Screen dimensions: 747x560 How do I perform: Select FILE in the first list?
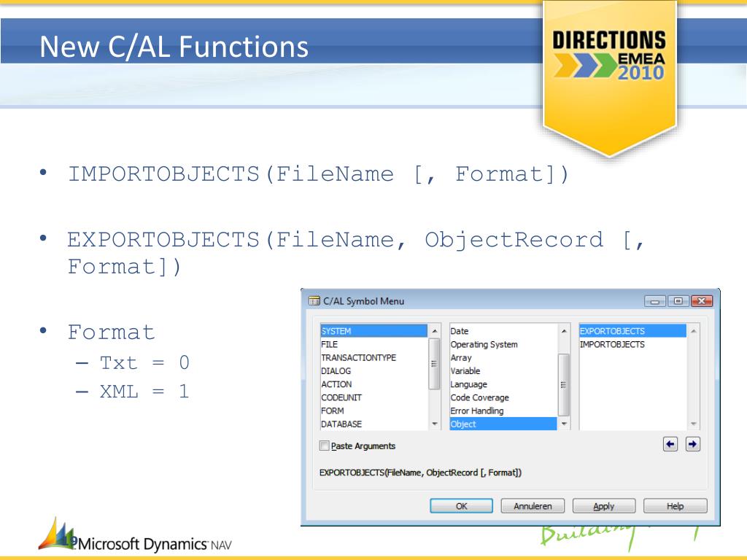[373, 344]
